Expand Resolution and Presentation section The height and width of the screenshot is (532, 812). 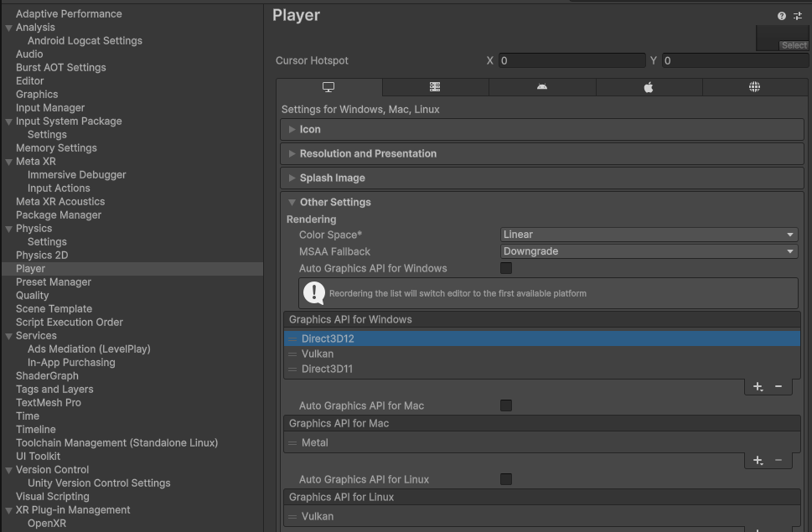coord(542,153)
